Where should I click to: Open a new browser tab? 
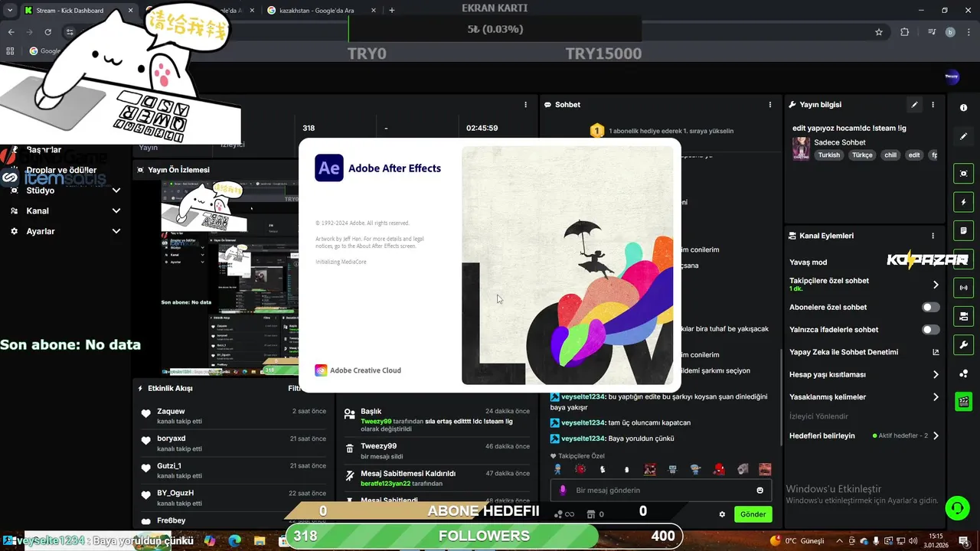[x=391, y=11]
